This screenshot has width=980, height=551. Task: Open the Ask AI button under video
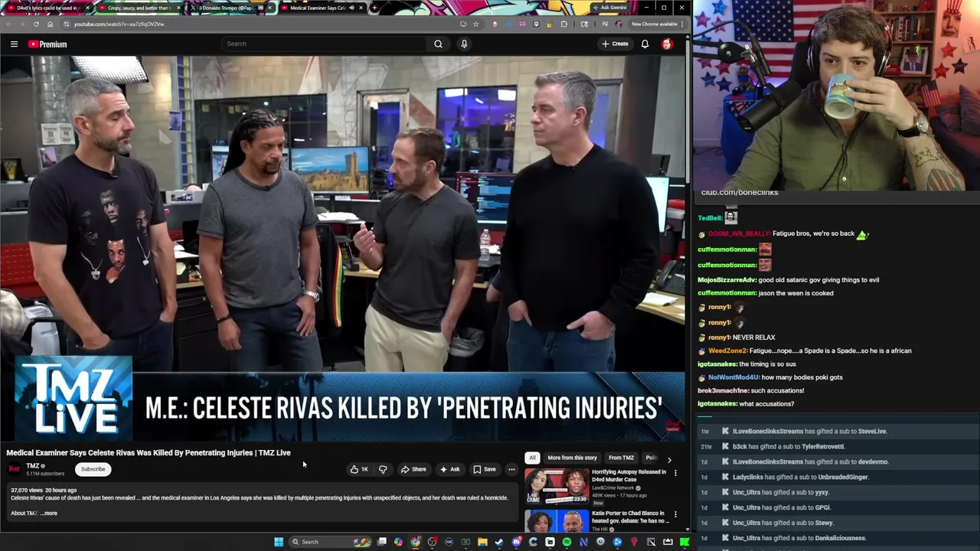pyautogui.click(x=449, y=469)
